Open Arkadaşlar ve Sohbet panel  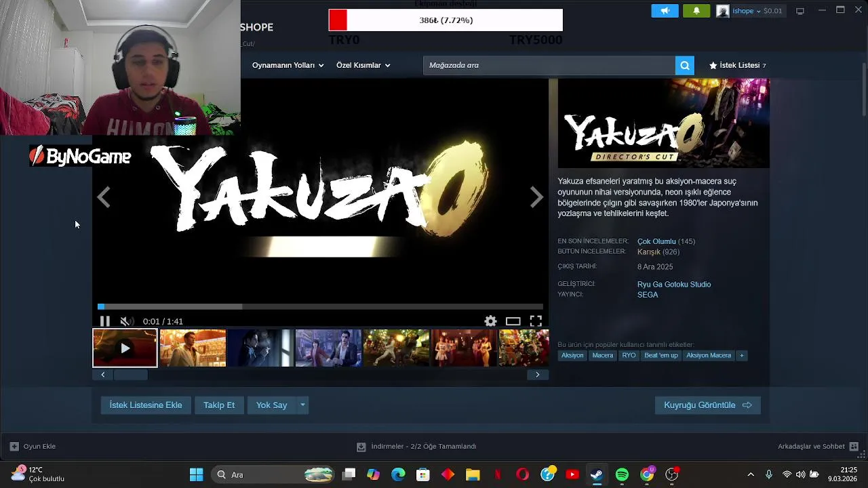click(x=818, y=446)
